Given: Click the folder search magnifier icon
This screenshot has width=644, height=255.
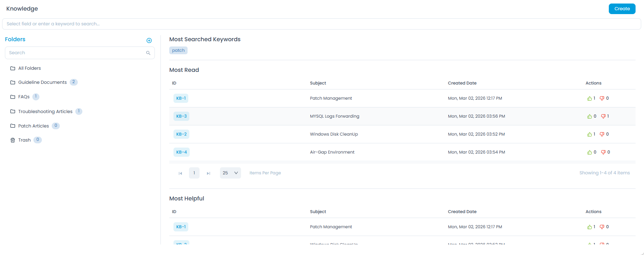Looking at the screenshot, I should tap(148, 53).
